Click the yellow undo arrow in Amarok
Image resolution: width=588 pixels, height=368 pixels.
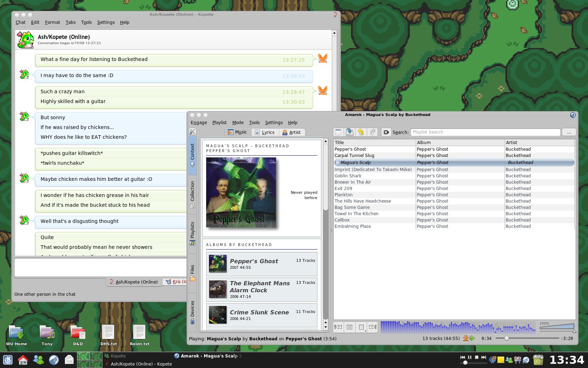coord(361,132)
